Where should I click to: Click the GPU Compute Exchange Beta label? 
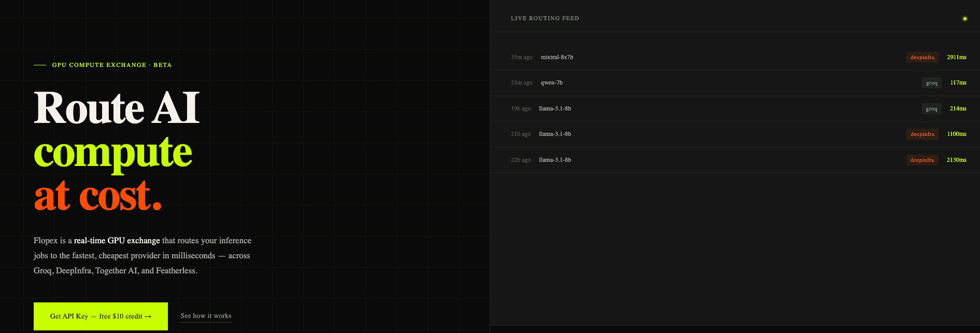(x=112, y=65)
